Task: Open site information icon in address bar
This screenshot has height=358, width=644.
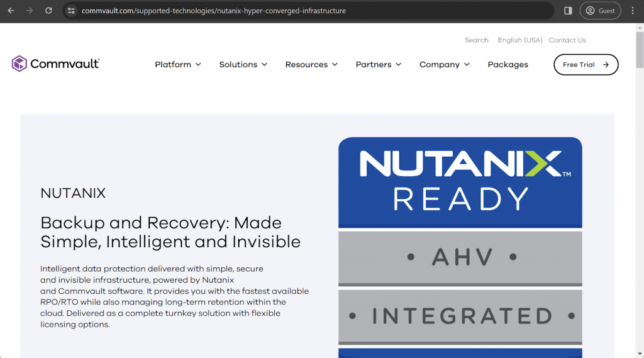Action: (x=71, y=11)
